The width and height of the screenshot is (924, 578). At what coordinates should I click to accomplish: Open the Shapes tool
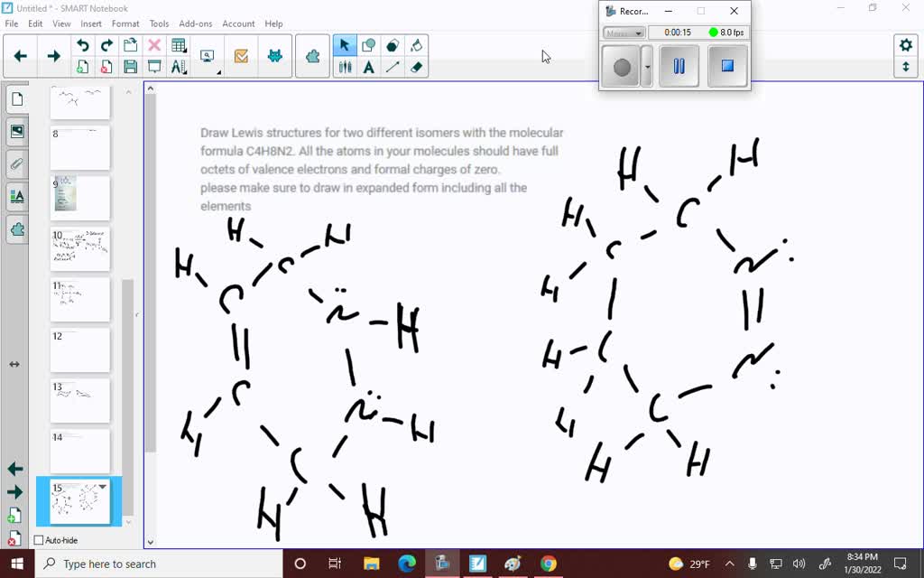368,44
